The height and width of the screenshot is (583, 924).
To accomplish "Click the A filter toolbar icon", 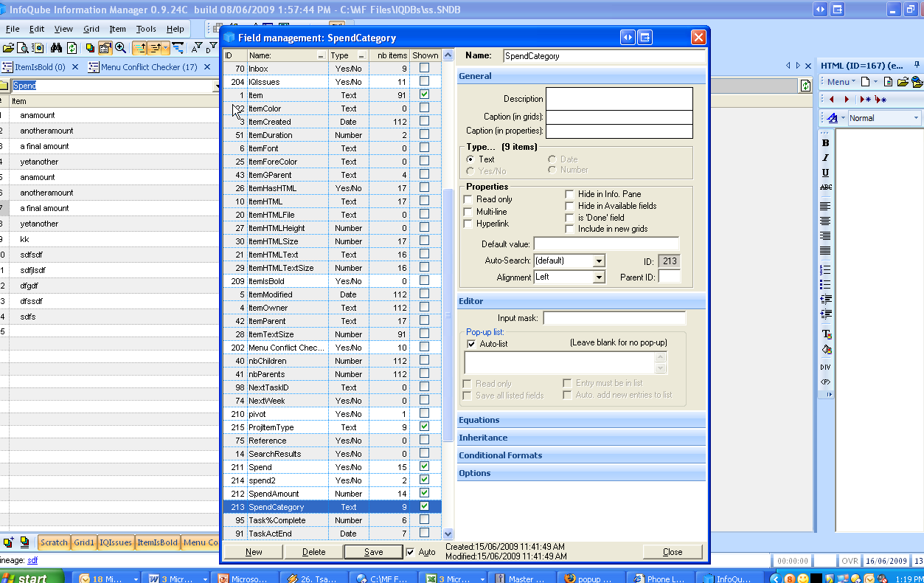I will 195,48.
